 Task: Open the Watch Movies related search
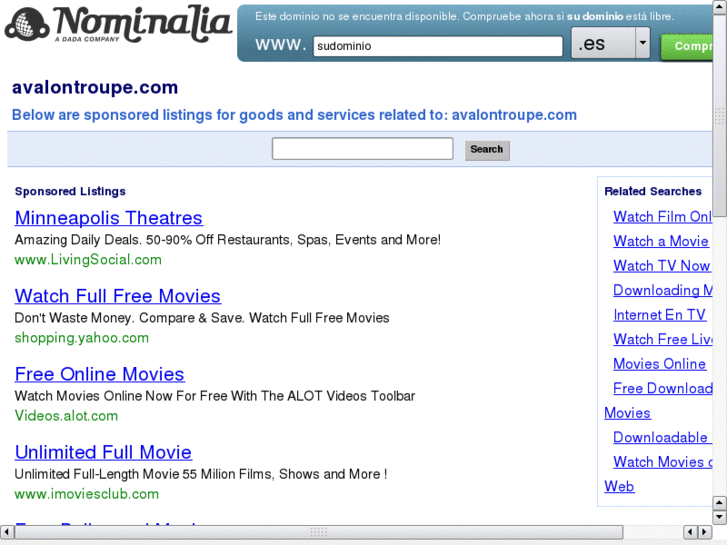pyautogui.click(x=663, y=462)
